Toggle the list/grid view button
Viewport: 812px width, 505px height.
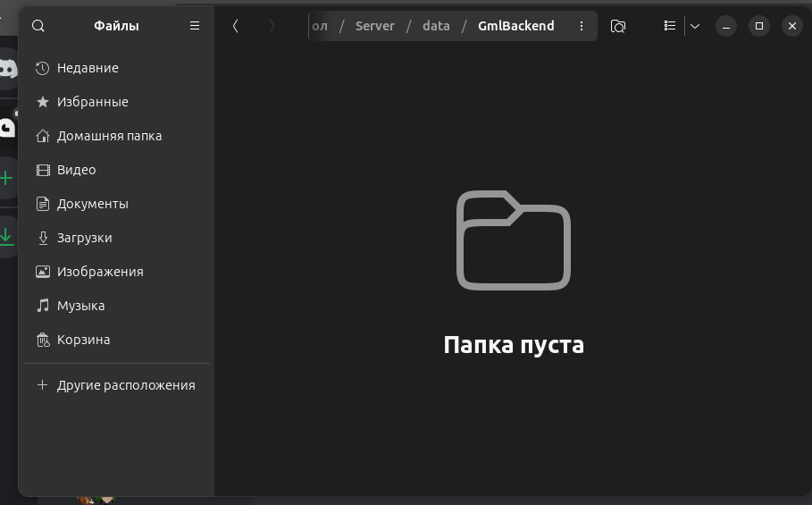tap(670, 26)
